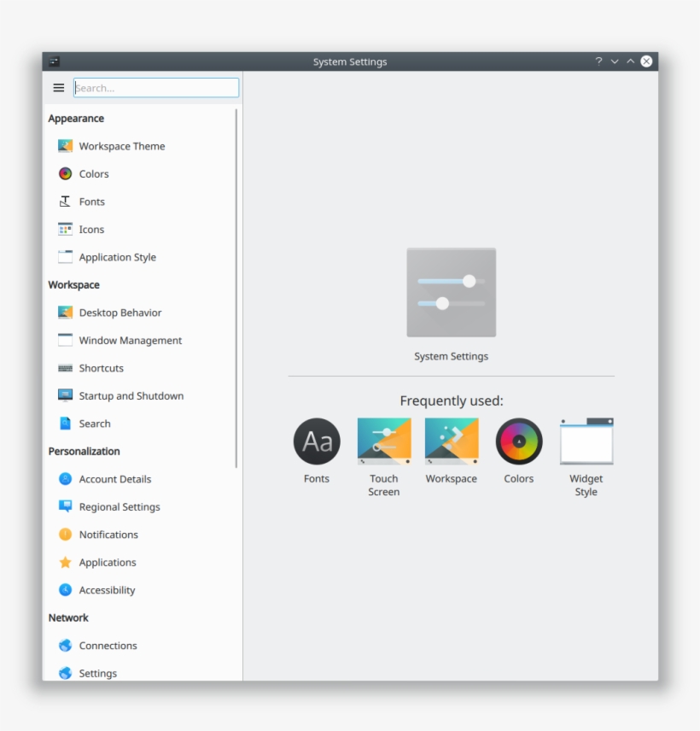
Task: Click the Icons settings entry
Action: click(90, 229)
